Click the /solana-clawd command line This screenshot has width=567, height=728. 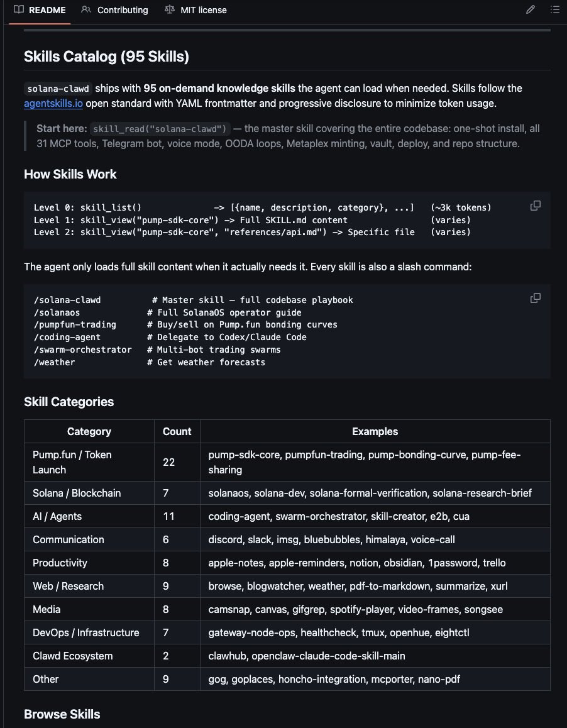click(193, 300)
